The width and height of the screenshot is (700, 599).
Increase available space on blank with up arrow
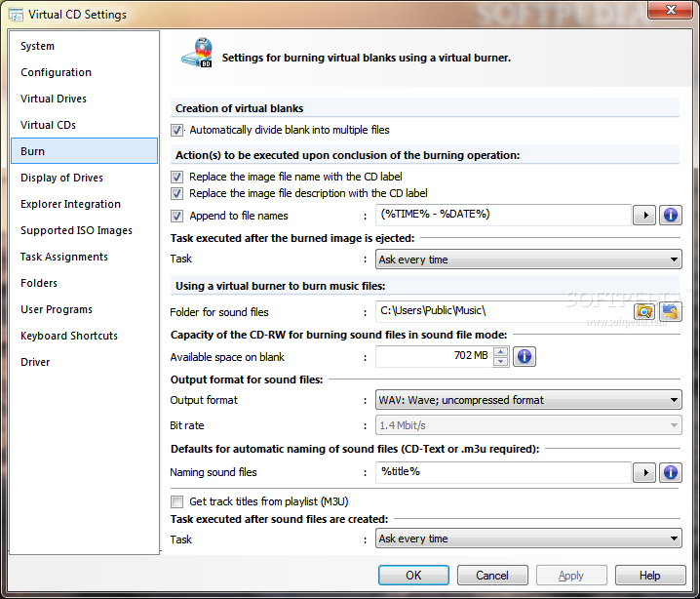[x=501, y=351]
